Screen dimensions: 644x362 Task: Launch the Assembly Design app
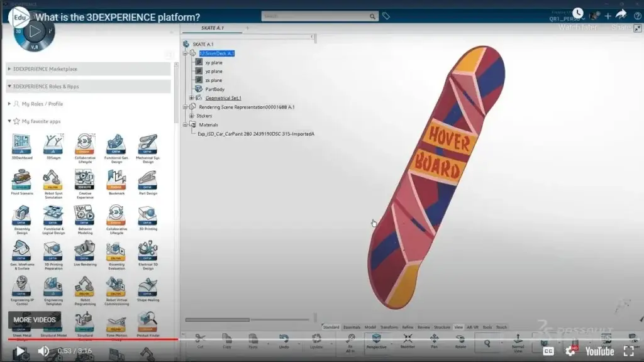tap(21, 215)
